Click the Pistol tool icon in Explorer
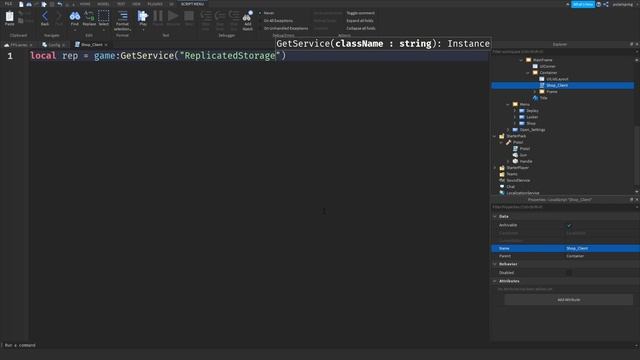Image resolution: width=640 pixels, height=360 pixels. [509, 142]
